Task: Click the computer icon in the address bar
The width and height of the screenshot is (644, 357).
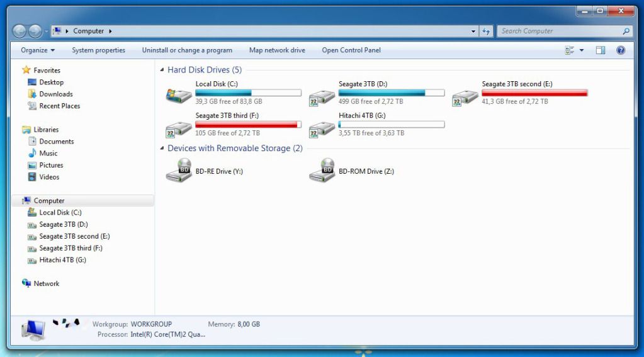Action: pos(57,31)
